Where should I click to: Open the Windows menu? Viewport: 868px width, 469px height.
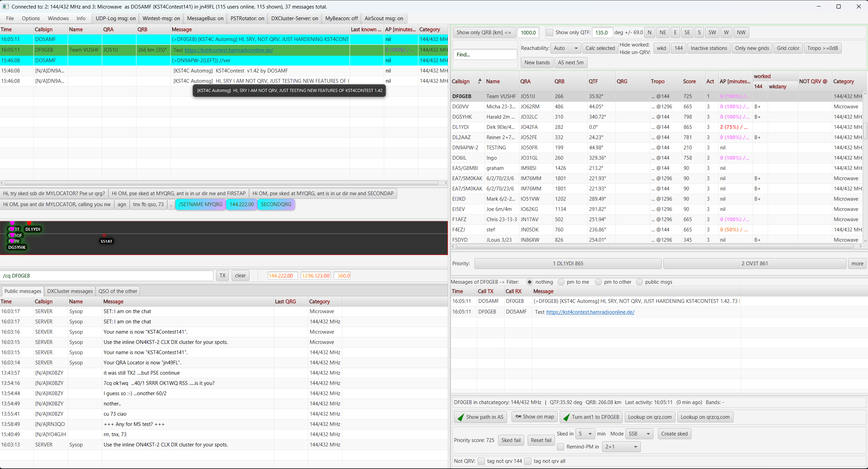[58, 18]
